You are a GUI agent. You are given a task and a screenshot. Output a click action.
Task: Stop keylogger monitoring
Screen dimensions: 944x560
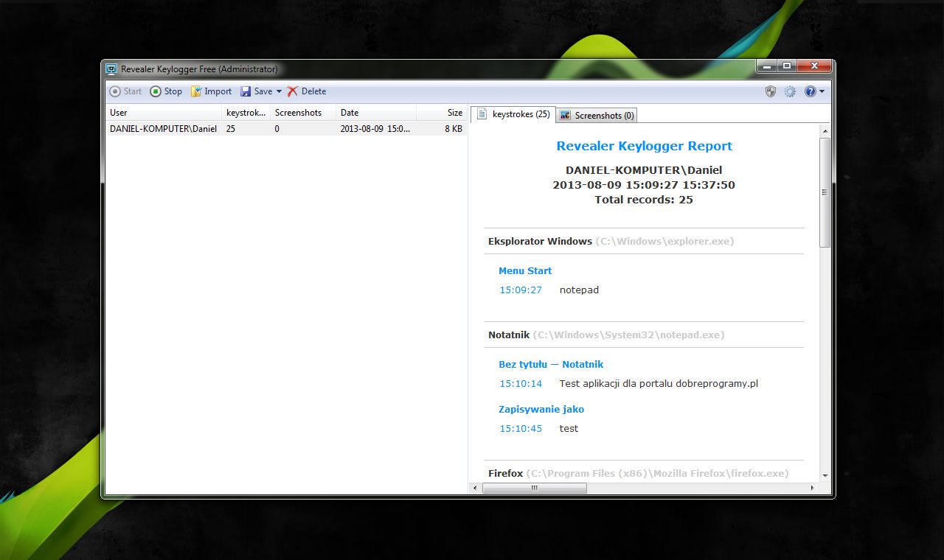point(166,91)
